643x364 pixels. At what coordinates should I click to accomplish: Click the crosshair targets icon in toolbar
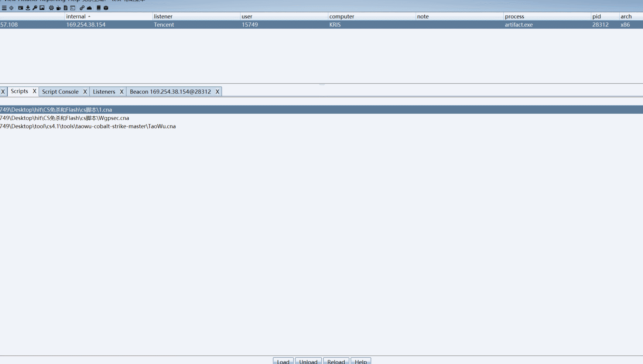[11, 8]
